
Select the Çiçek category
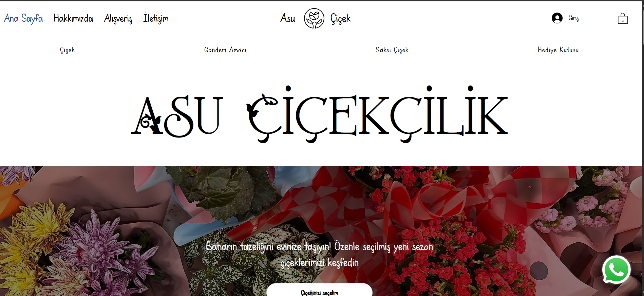[67, 50]
